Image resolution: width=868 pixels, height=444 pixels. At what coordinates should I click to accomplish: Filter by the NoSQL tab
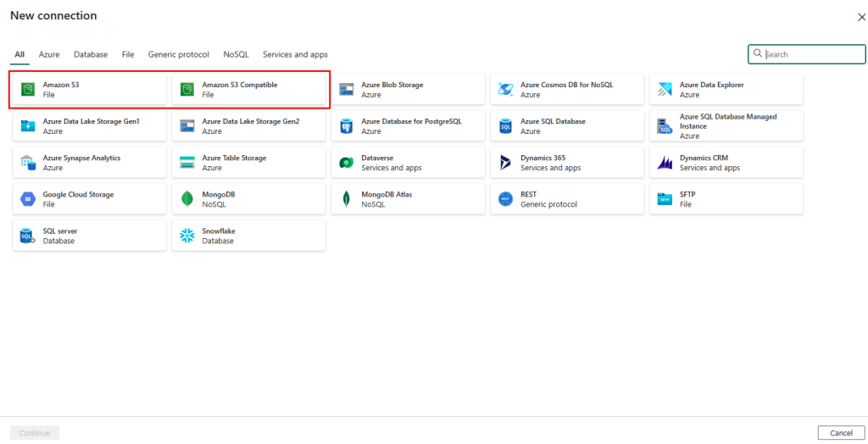coord(236,54)
